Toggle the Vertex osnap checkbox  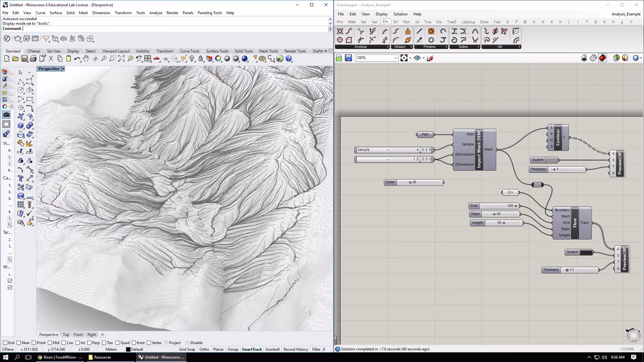coord(149,343)
